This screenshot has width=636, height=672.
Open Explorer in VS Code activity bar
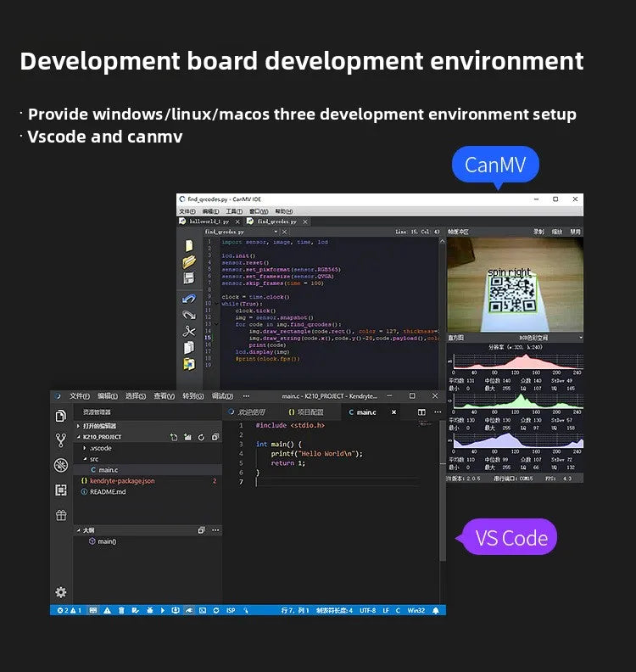(61, 416)
